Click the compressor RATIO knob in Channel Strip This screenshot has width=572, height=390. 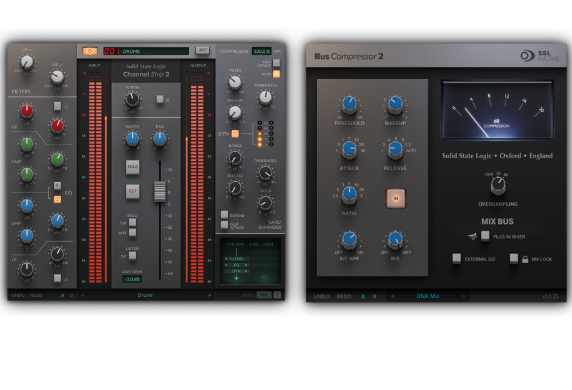235,83
